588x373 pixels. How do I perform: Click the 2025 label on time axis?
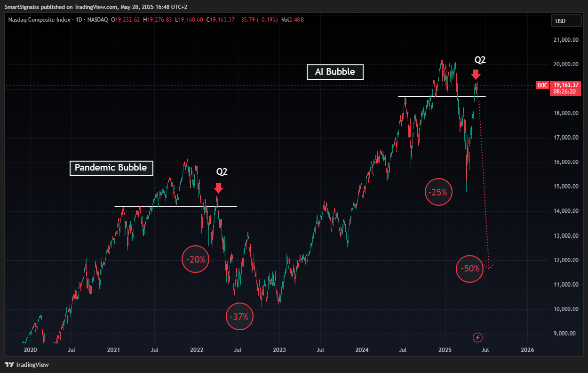[445, 350]
